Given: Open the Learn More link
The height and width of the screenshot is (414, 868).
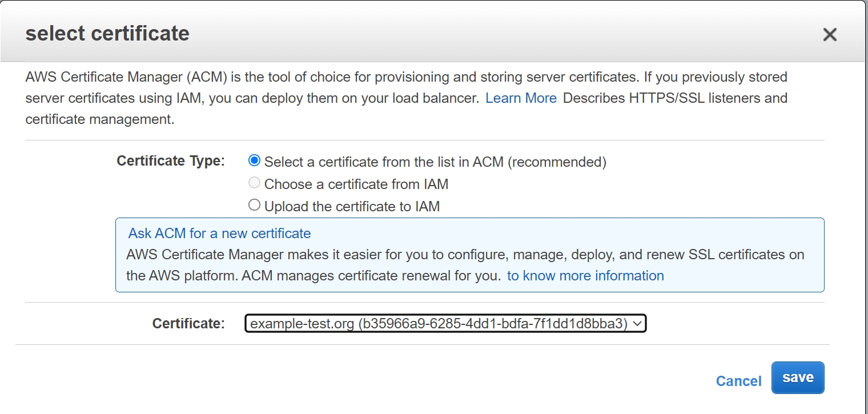Looking at the screenshot, I should [521, 98].
